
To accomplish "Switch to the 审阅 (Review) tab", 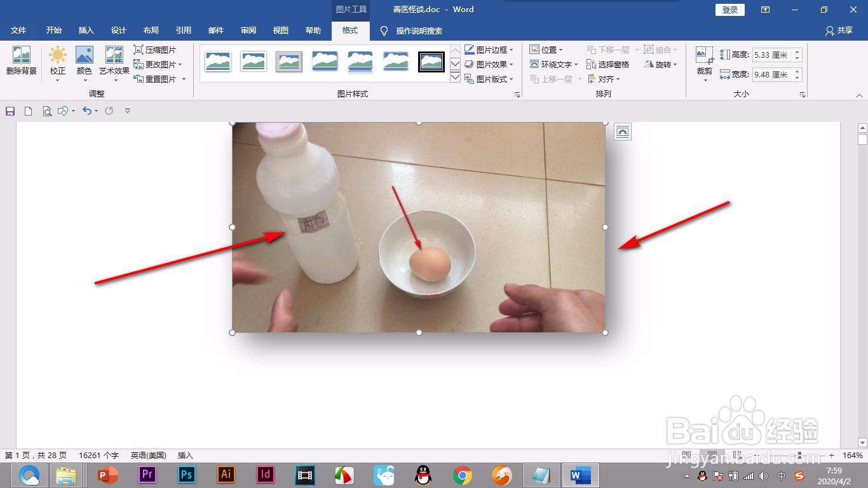I will tap(248, 30).
